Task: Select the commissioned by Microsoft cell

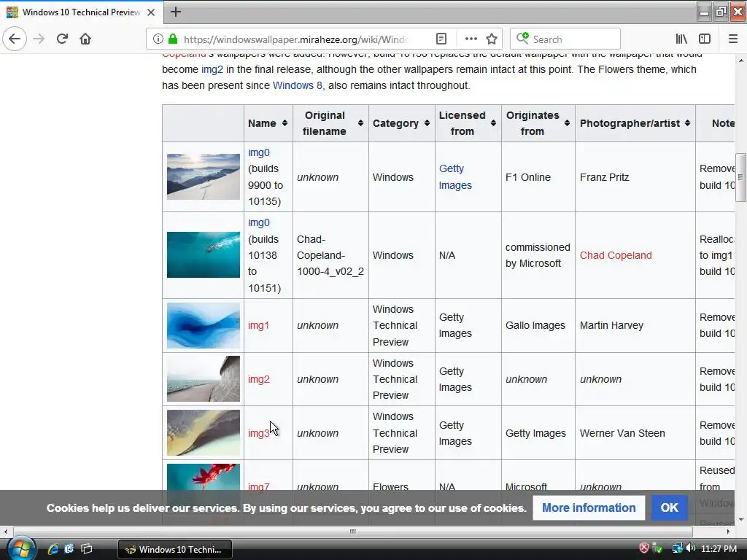Action: coord(538,255)
